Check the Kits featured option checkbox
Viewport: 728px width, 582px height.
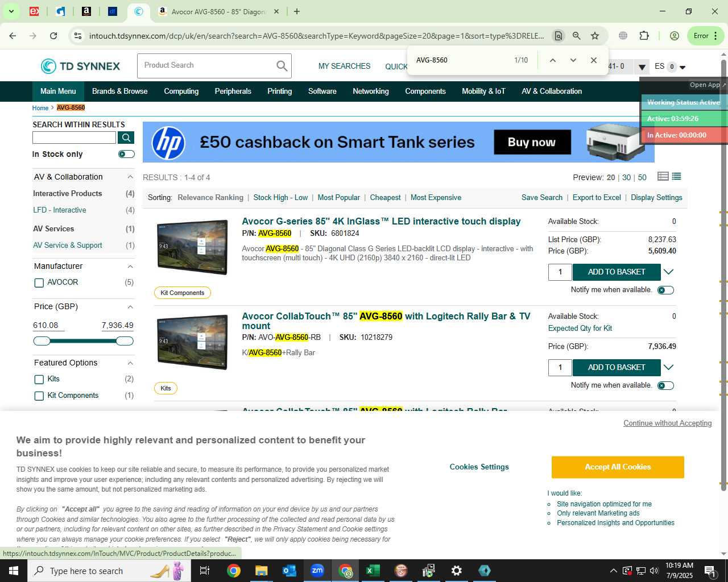coord(39,379)
